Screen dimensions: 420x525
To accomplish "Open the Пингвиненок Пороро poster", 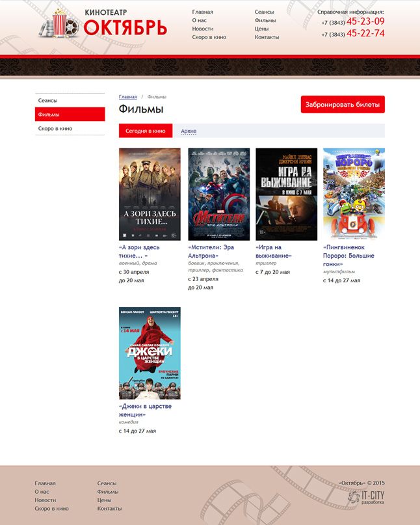I will [354, 195].
